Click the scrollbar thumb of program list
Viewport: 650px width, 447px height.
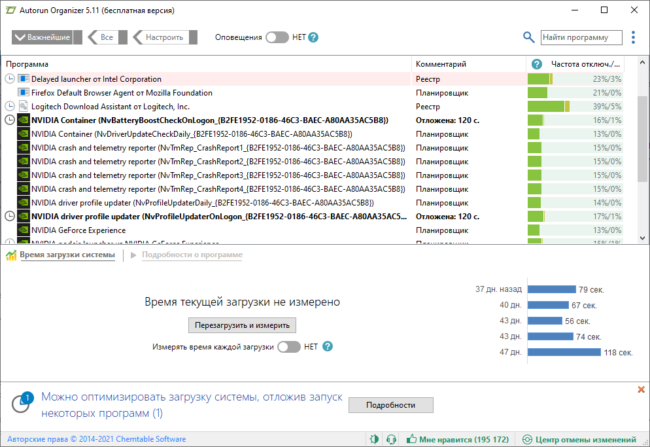642,139
